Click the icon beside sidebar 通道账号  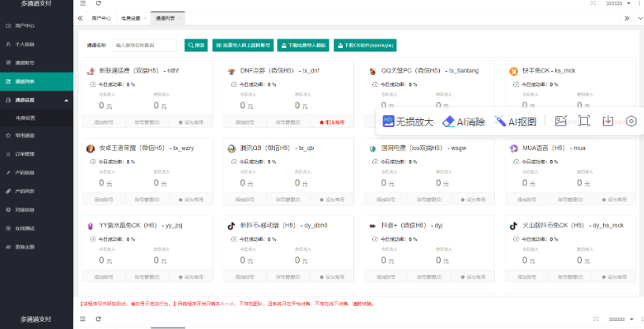click(8, 62)
